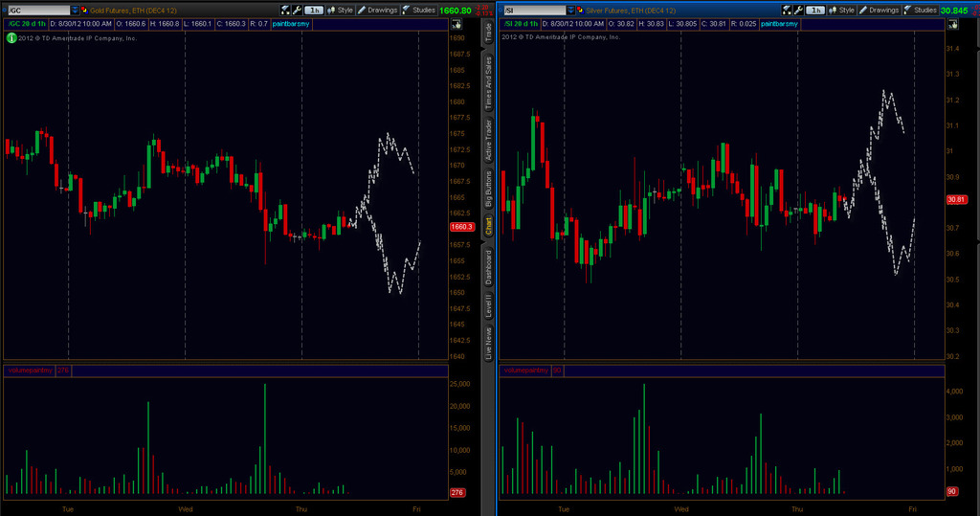Click the 1660.3 price bubble on Gold axis
This screenshot has width=980, height=516.
pos(461,227)
